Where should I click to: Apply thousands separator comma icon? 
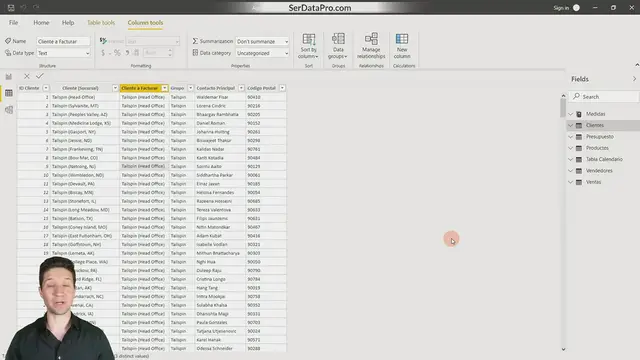(127, 53)
